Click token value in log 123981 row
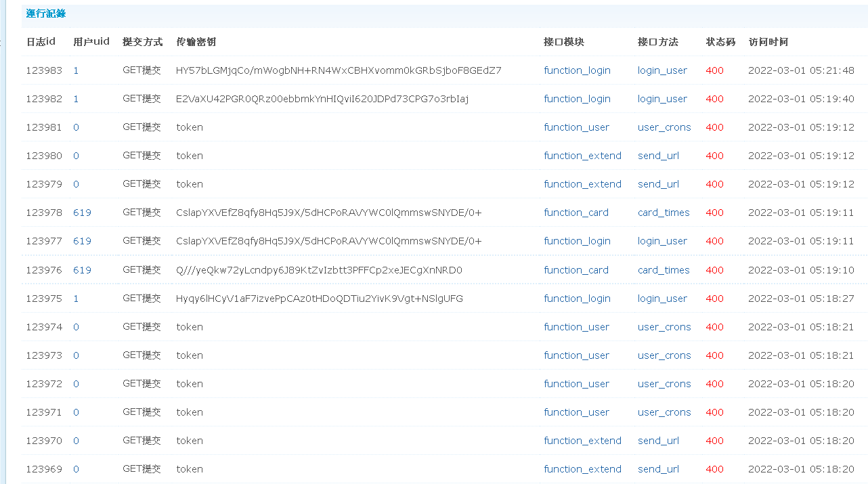The image size is (868, 484). click(190, 127)
